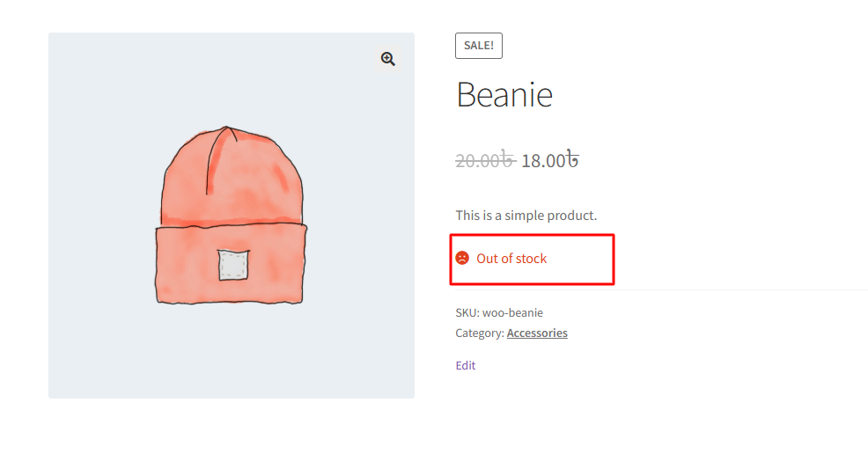Click the crossed-out 20.00 original price
This screenshot has width=868, height=461.
(479, 160)
